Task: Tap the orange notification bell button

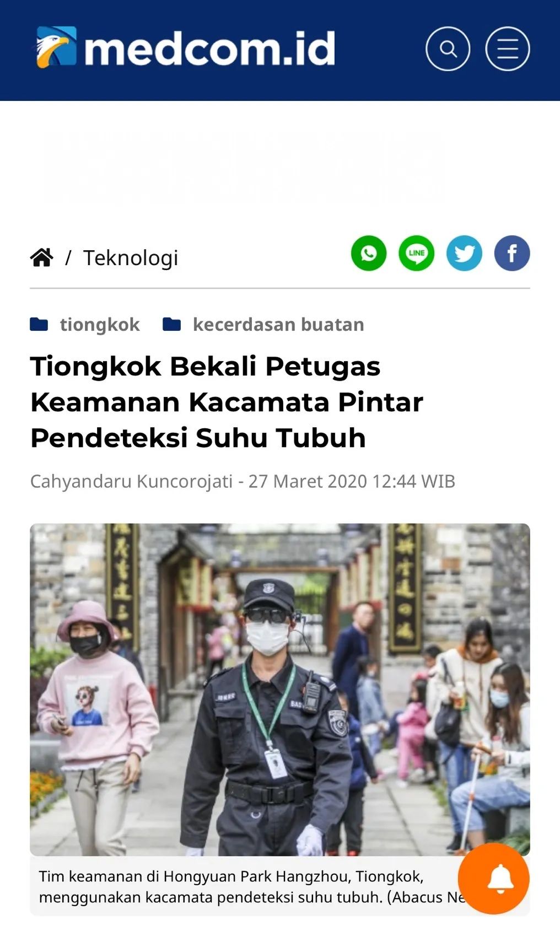Action: [494, 878]
